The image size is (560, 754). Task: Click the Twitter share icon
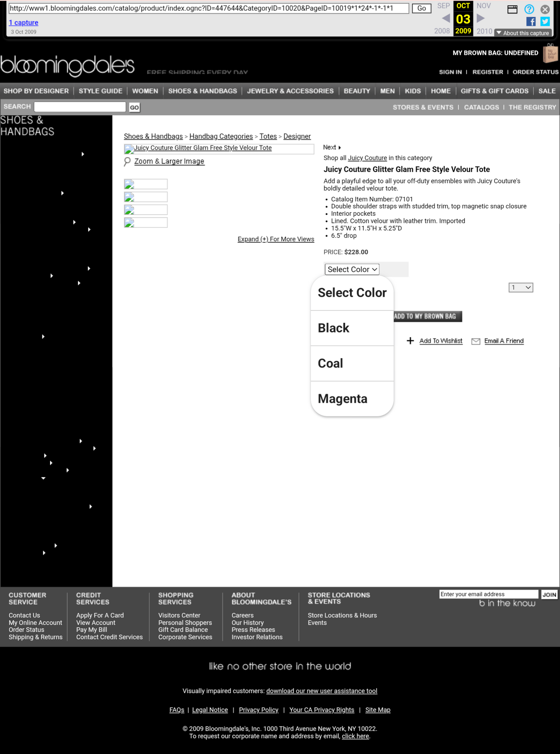(x=545, y=22)
